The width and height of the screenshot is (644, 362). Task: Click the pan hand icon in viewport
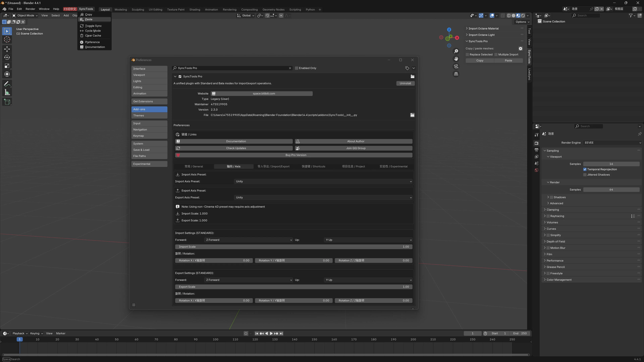(456, 59)
